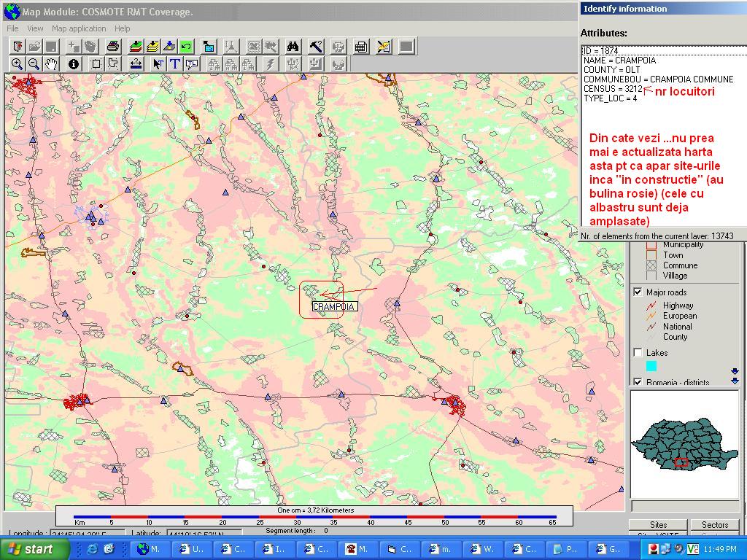
Task: Enable the Lakes layer checkbox
Action: pos(638,352)
